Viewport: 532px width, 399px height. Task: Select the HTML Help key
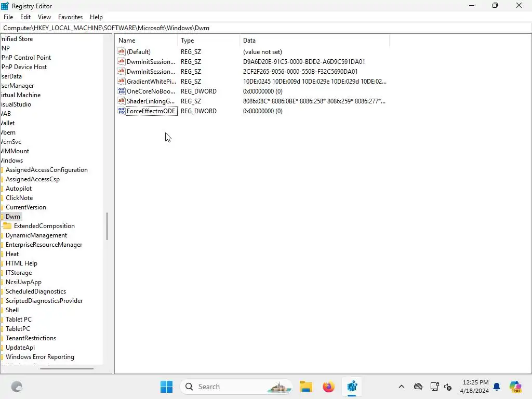(21, 263)
